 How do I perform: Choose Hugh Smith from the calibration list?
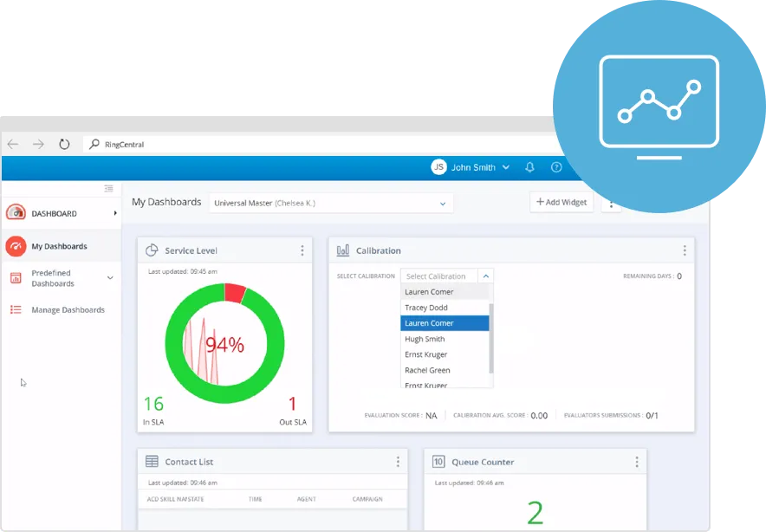click(x=425, y=339)
